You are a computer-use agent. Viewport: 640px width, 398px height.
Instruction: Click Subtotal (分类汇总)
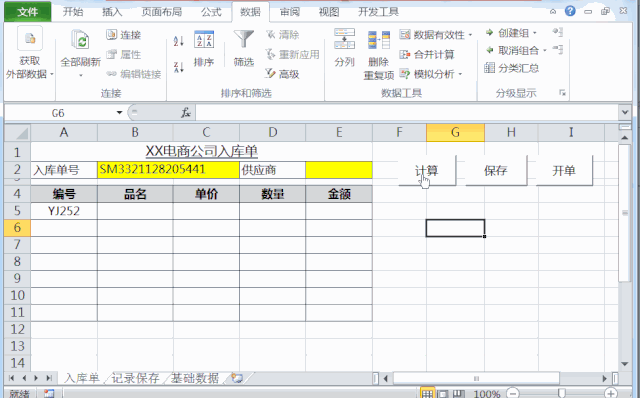[511, 68]
